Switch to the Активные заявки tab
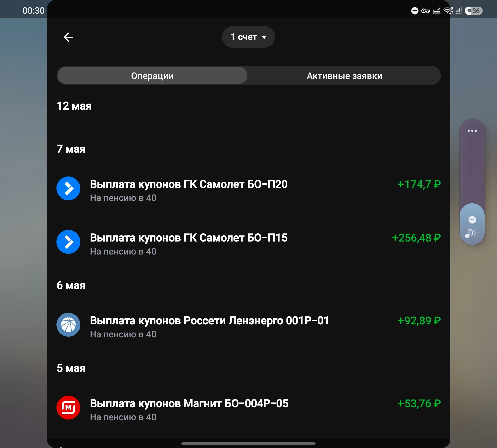497x448 pixels. click(x=344, y=76)
